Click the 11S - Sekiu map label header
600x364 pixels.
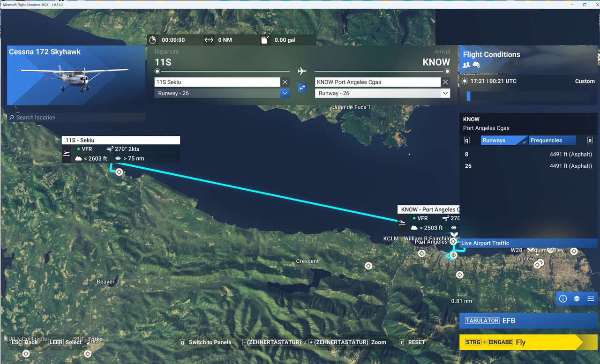[121, 140]
